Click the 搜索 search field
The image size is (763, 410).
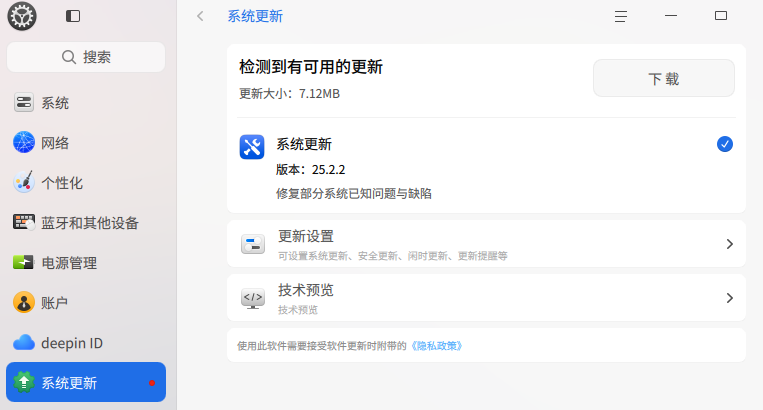86,57
